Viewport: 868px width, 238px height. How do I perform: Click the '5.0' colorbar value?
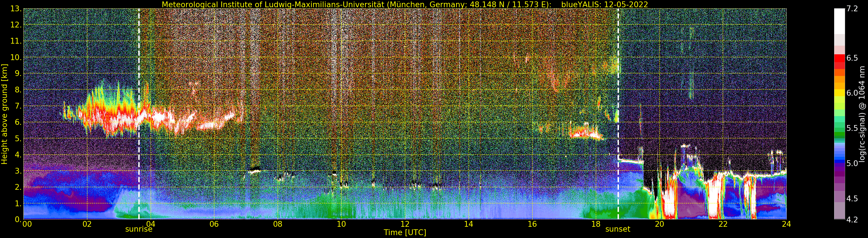click(852, 163)
